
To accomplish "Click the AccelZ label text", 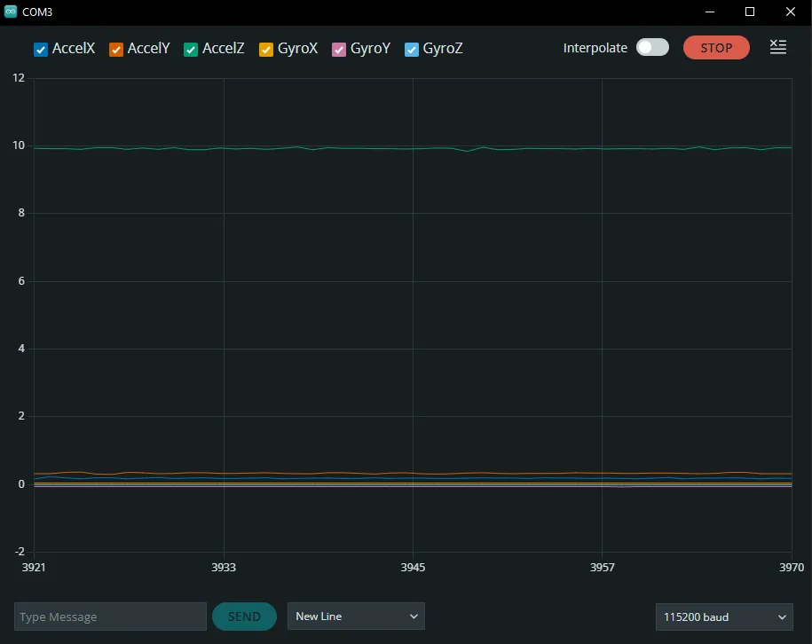I will click(223, 49).
